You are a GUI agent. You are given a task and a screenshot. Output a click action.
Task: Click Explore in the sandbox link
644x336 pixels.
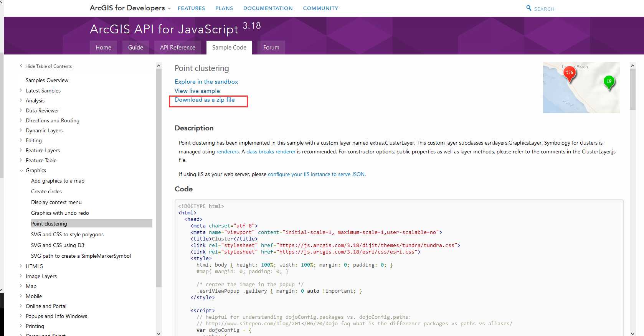206,82
